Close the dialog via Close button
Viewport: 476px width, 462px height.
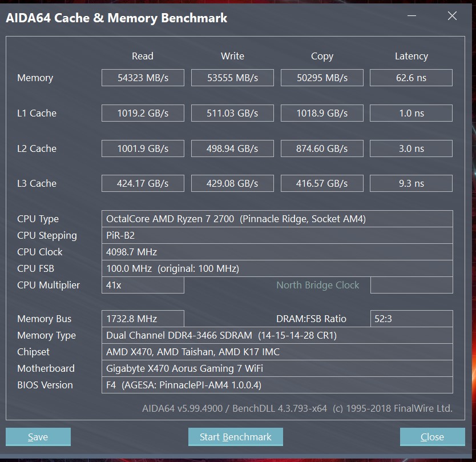click(432, 437)
